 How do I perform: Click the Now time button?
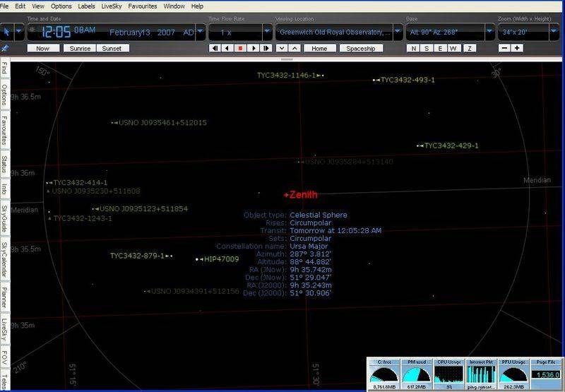43,48
